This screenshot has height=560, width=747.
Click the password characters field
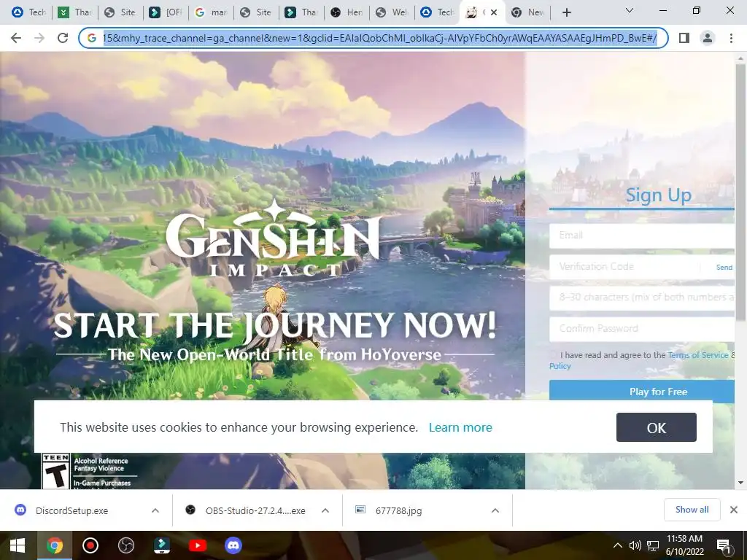click(642, 297)
